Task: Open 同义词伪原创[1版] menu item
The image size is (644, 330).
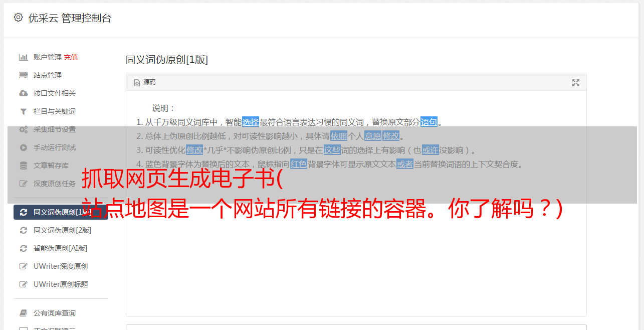Action: (61, 212)
